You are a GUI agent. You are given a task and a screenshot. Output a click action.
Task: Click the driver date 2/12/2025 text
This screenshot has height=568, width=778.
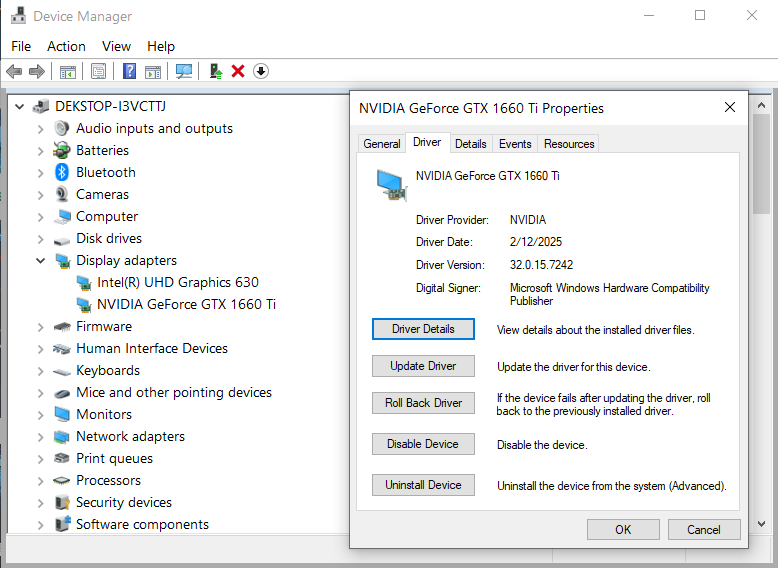click(x=536, y=242)
